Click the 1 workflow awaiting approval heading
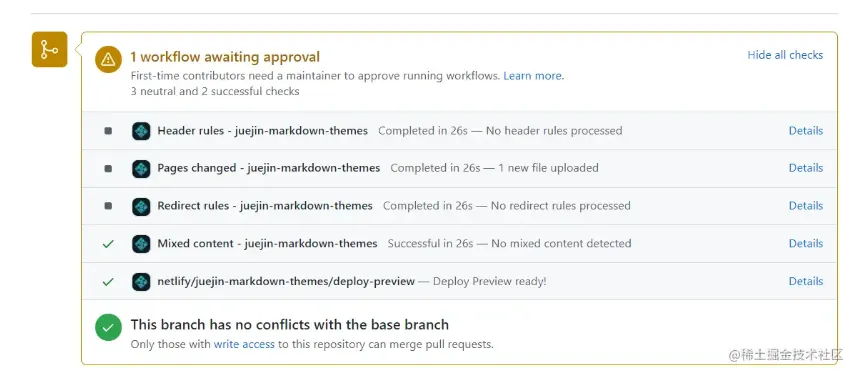The width and height of the screenshot is (851, 387). (225, 57)
